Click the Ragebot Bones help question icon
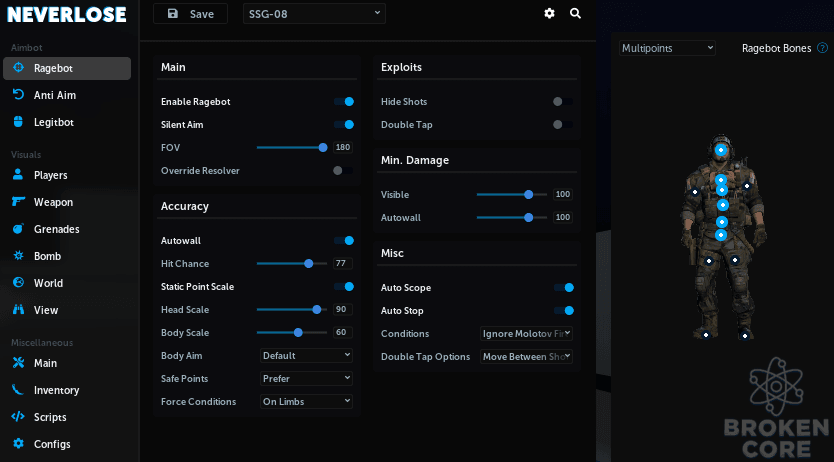 pos(822,48)
